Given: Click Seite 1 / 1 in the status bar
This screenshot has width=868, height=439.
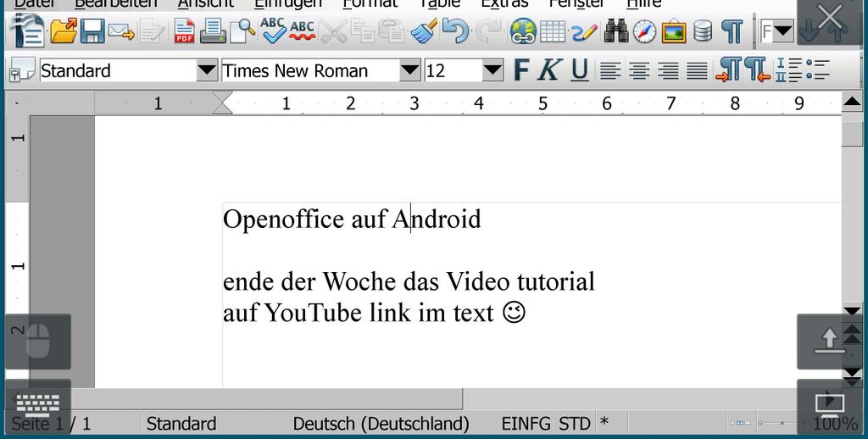Looking at the screenshot, I should (51, 424).
